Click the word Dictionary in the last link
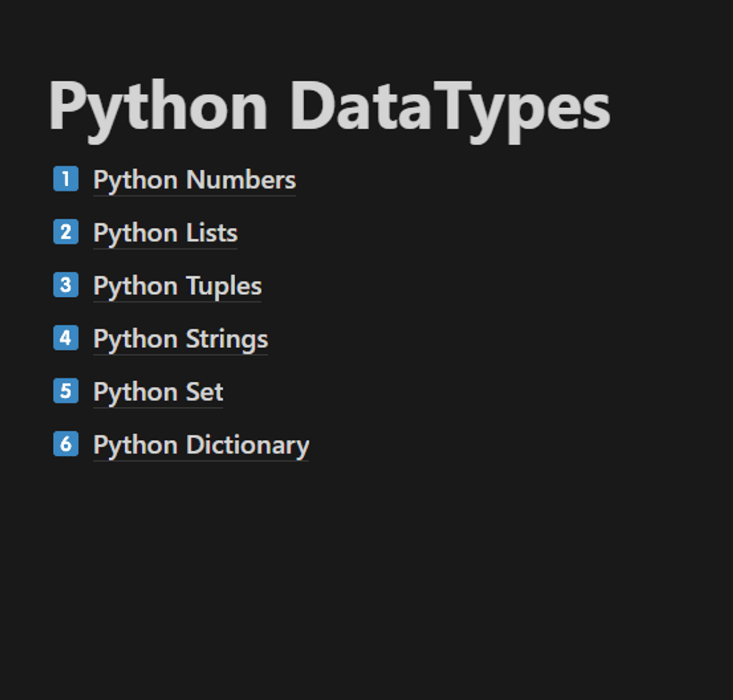This screenshot has width=733, height=700. (247, 445)
